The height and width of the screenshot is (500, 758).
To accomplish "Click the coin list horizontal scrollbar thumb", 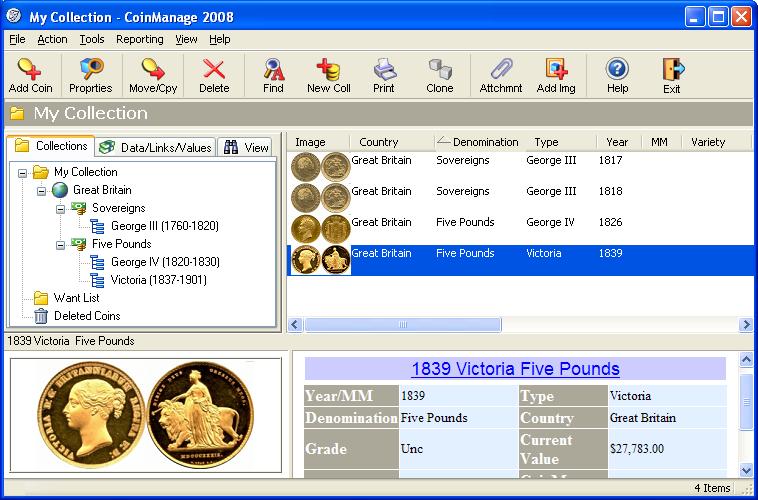I will [x=403, y=324].
